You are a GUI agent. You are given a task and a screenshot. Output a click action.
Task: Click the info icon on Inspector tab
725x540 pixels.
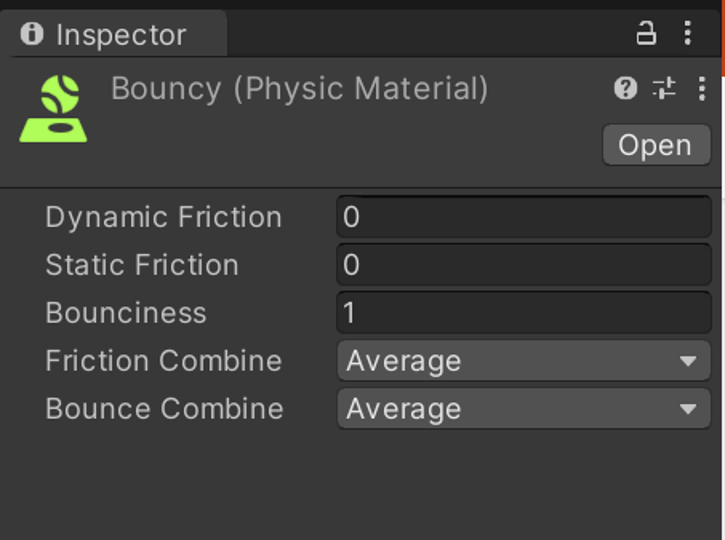32,34
